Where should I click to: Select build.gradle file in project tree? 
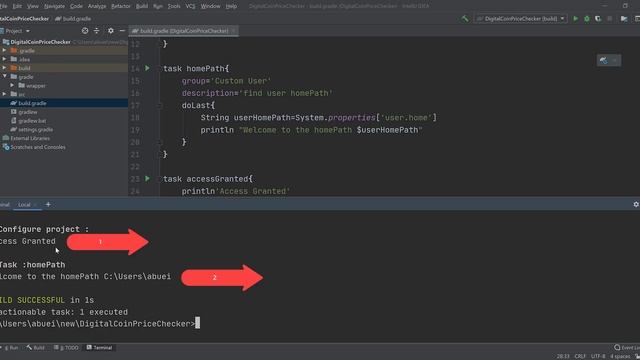[x=32, y=103]
